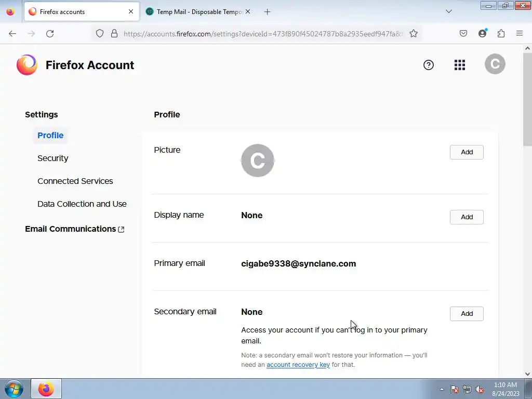Viewport: 532px width, 399px height.
Task: Expand the list all tabs chevron
Action: coord(448,11)
